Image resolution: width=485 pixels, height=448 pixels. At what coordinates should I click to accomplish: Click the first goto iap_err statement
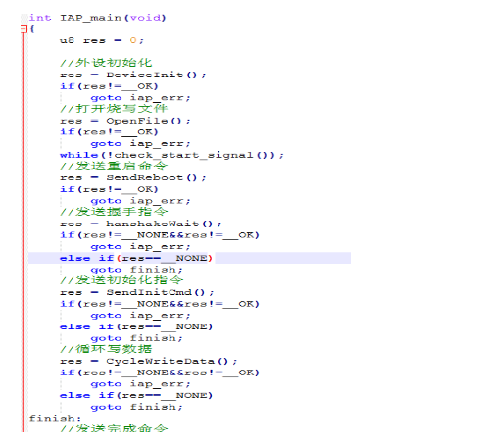click(x=140, y=98)
